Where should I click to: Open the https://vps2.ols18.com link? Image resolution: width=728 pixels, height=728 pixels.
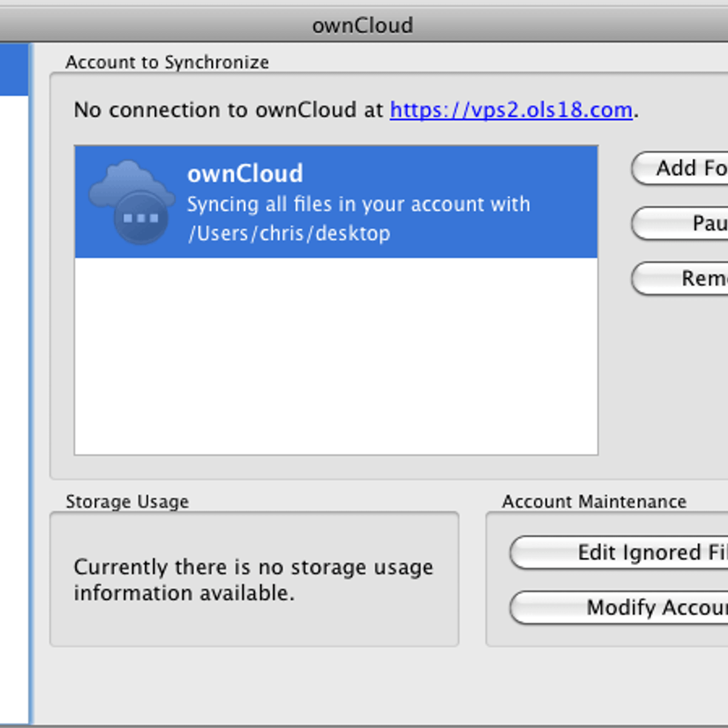(511, 110)
